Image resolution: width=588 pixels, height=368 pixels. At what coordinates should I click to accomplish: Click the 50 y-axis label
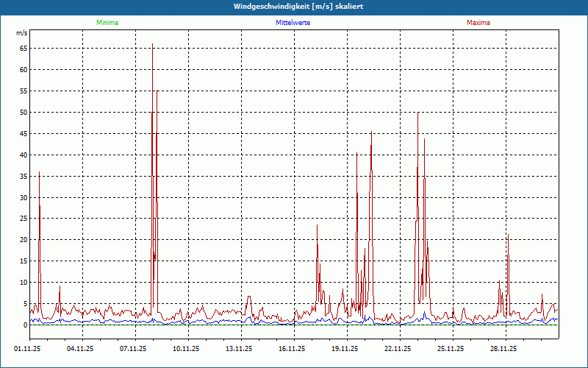click(x=24, y=113)
